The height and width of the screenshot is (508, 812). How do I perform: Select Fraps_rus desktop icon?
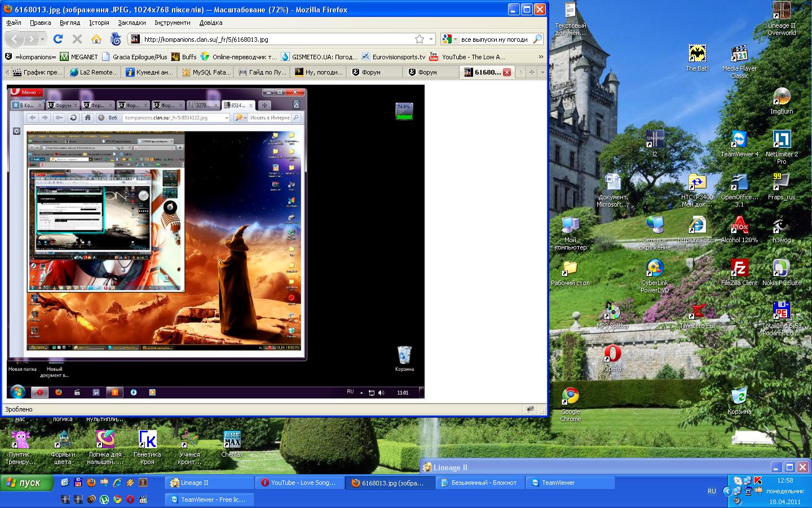click(782, 187)
